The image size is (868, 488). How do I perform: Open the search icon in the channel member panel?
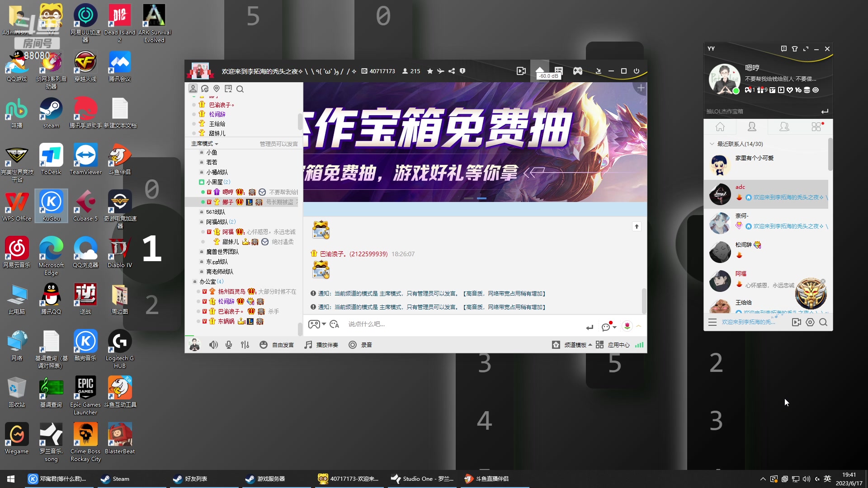tap(241, 89)
